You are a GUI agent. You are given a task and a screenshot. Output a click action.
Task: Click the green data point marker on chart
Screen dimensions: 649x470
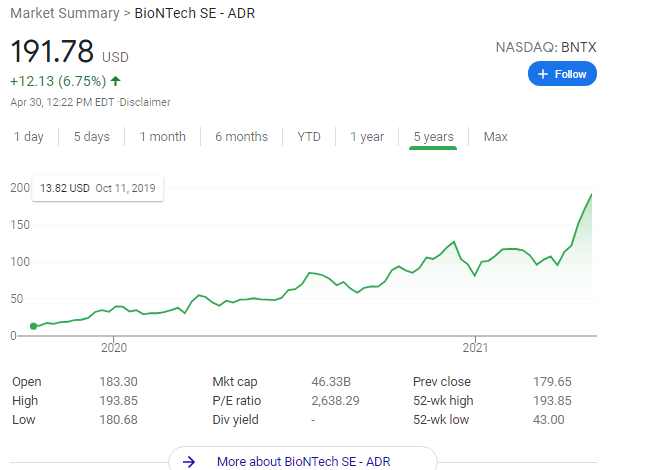tap(33, 326)
